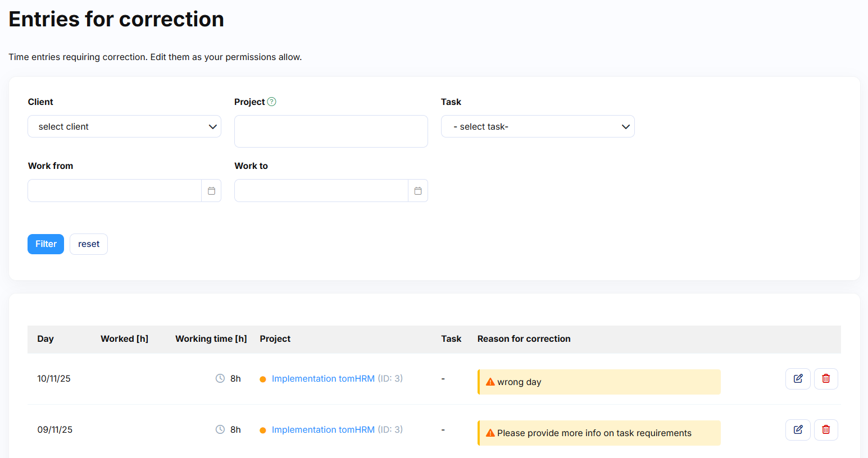This screenshot has width=868, height=458.
Task: Click the wrong day correction notice
Action: 599,382
